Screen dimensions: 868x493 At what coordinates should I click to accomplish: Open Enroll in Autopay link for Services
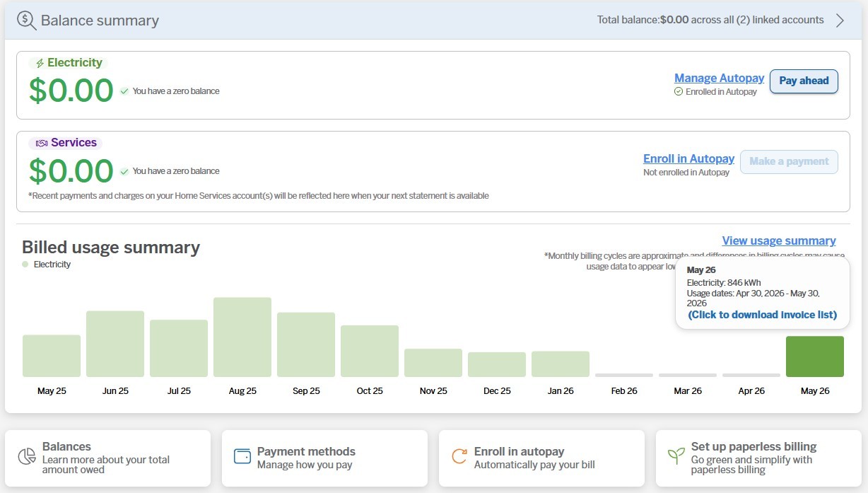pyautogui.click(x=688, y=158)
